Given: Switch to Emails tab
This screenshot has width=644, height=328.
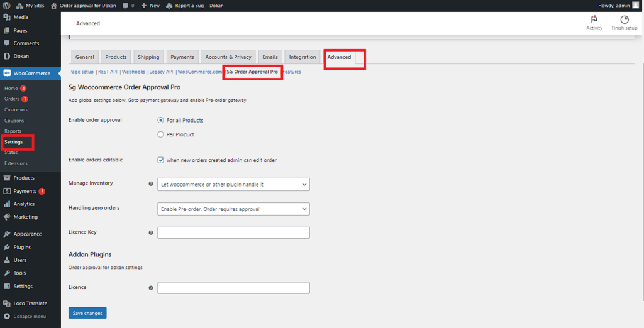Looking at the screenshot, I should click(270, 57).
